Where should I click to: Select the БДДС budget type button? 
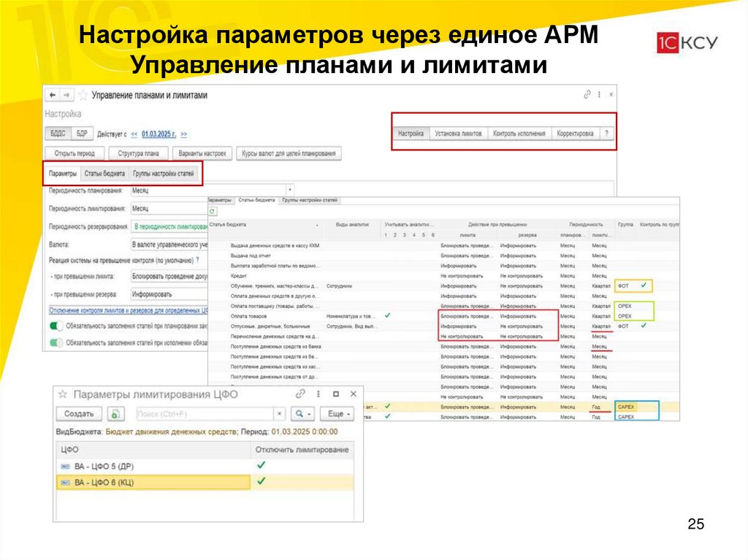[58, 134]
